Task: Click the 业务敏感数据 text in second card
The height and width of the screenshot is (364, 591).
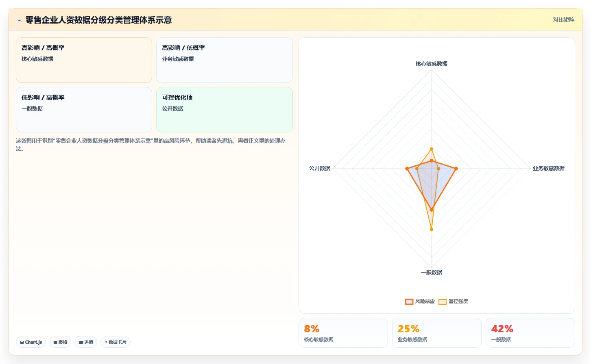Action: click(178, 59)
